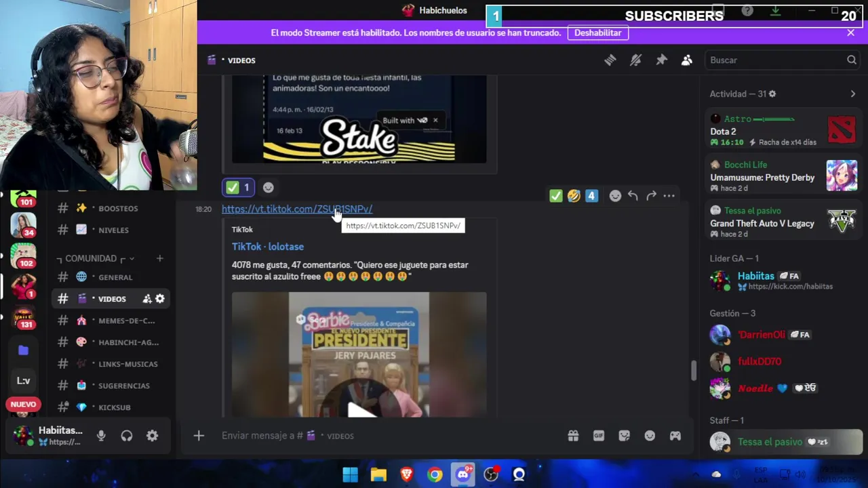Screen dimensions: 868x488
Task: Click the green check quick reaction in hover bar
Action: (556, 196)
